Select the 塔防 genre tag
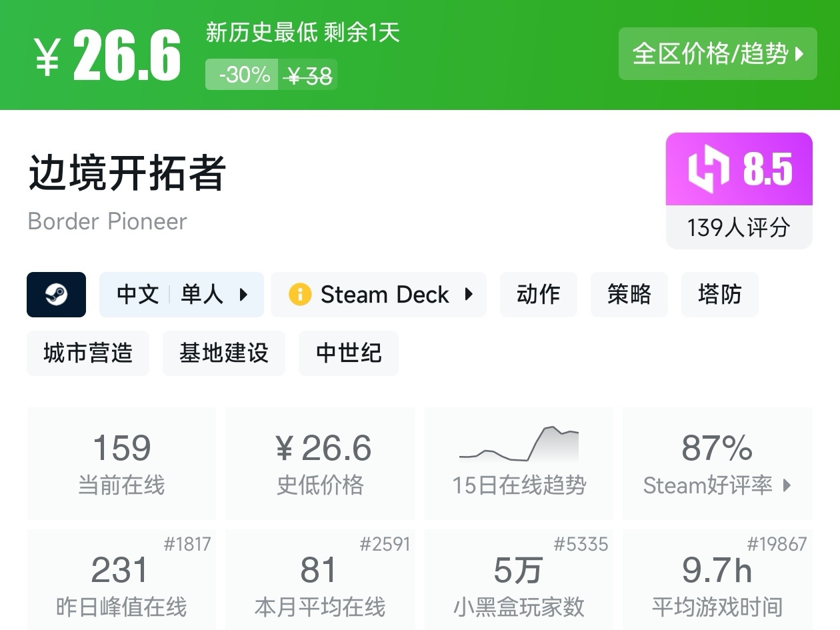 click(719, 295)
